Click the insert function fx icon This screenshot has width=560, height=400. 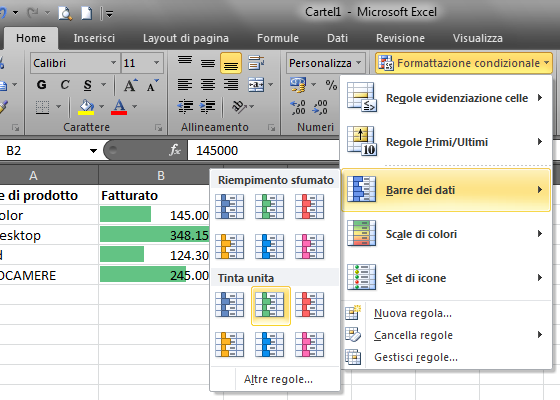click(x=175, y=150)
